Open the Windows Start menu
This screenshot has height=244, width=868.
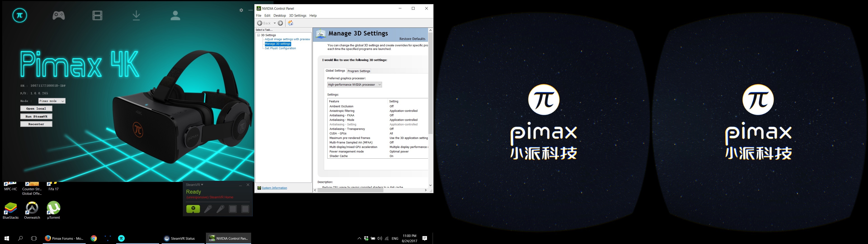(7, 238)
